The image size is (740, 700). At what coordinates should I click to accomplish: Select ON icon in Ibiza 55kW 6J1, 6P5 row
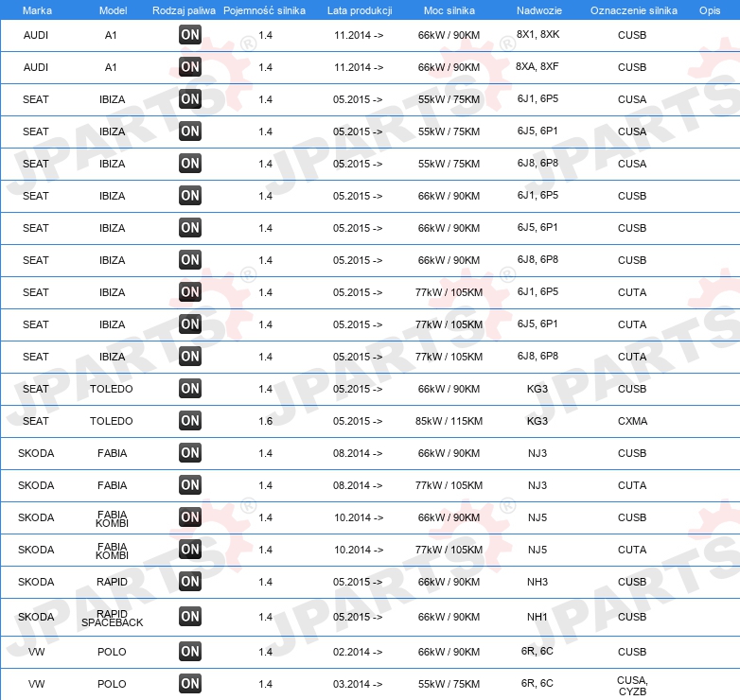[x=190, y=98]
